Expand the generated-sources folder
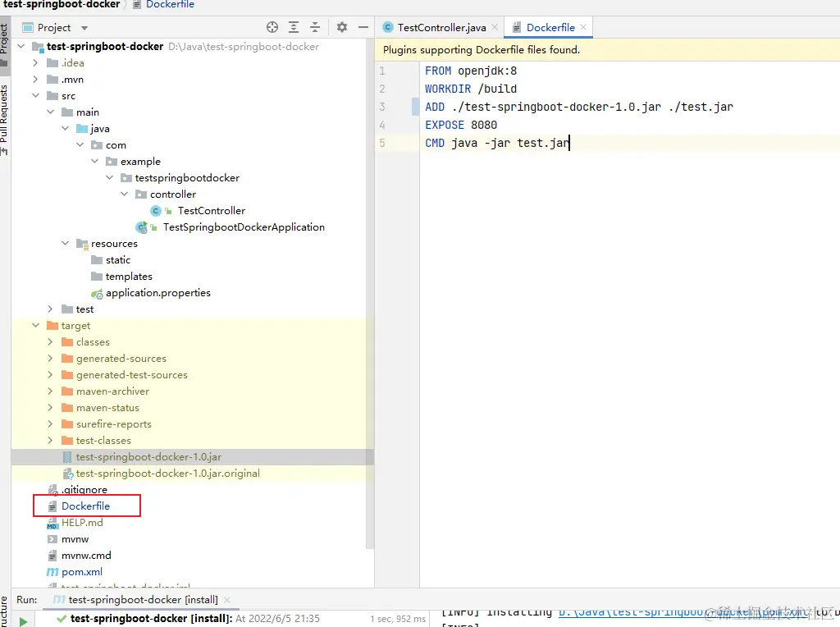This screenshot has height=627, width=840. 50,359
